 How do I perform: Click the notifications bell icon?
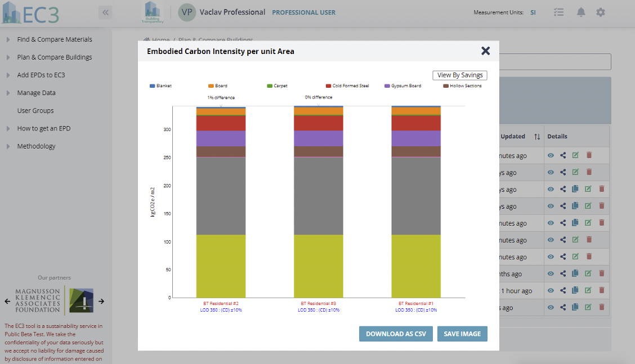pos(580,12)
